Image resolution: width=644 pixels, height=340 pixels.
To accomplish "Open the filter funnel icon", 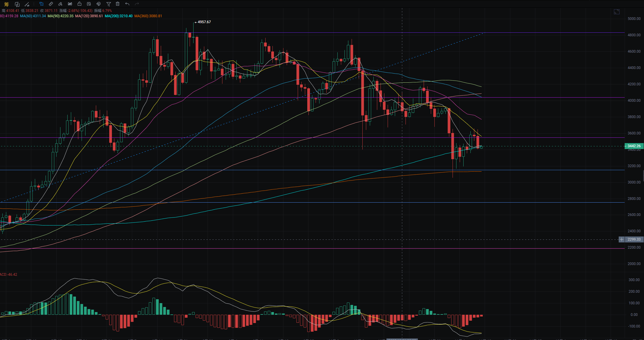I will pos(108,4).
